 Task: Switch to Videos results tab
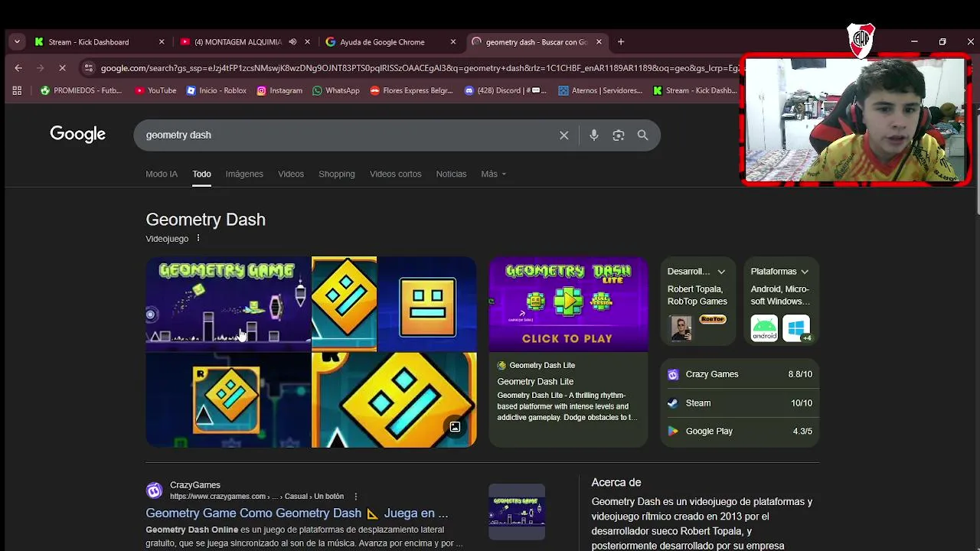(x=291, y=174)
